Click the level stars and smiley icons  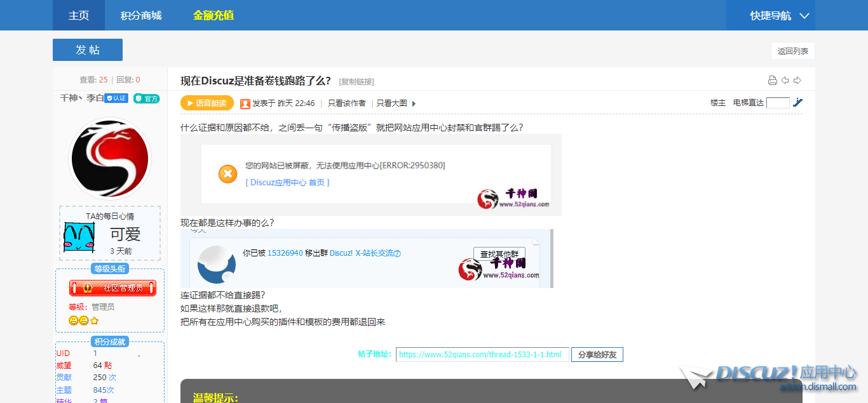tap(84, 320)
